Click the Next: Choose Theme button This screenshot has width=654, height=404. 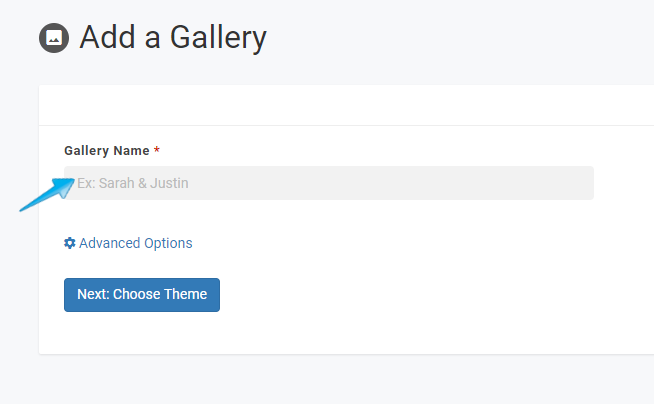pos(142,295)
